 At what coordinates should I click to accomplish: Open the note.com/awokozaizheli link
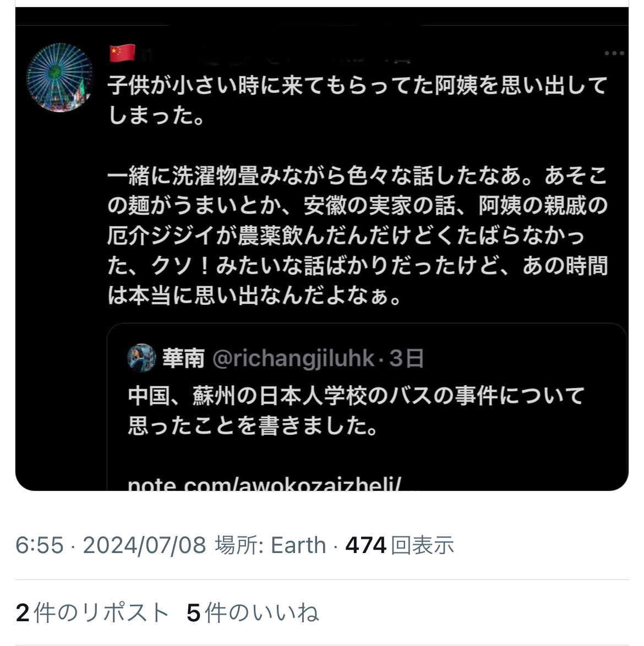265,484
